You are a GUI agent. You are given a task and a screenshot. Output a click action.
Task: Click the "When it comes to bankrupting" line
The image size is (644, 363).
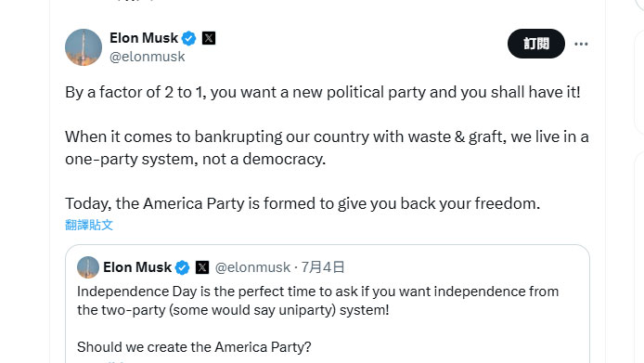pos(327,136)
